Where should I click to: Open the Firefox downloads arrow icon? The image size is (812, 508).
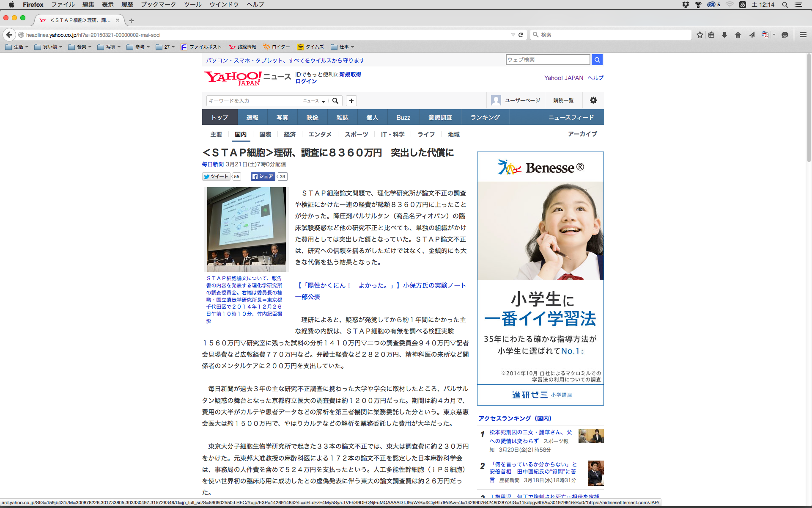pos(724,35)
